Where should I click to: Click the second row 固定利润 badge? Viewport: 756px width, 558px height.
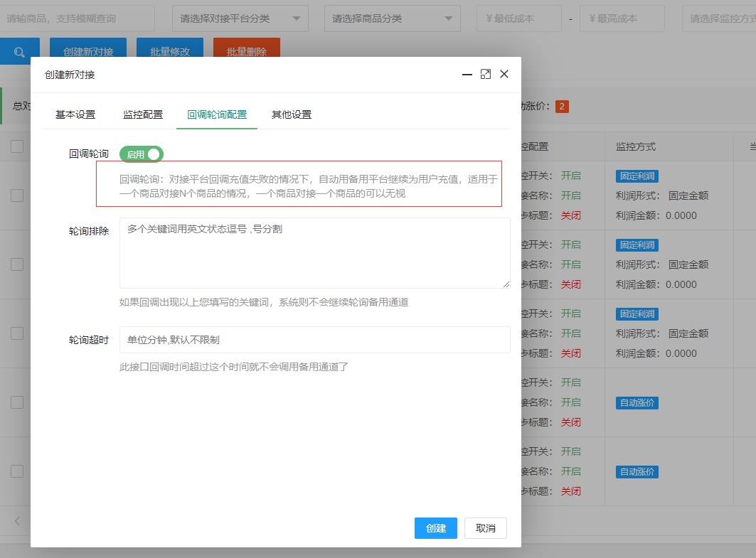click(x=637, y=245)
